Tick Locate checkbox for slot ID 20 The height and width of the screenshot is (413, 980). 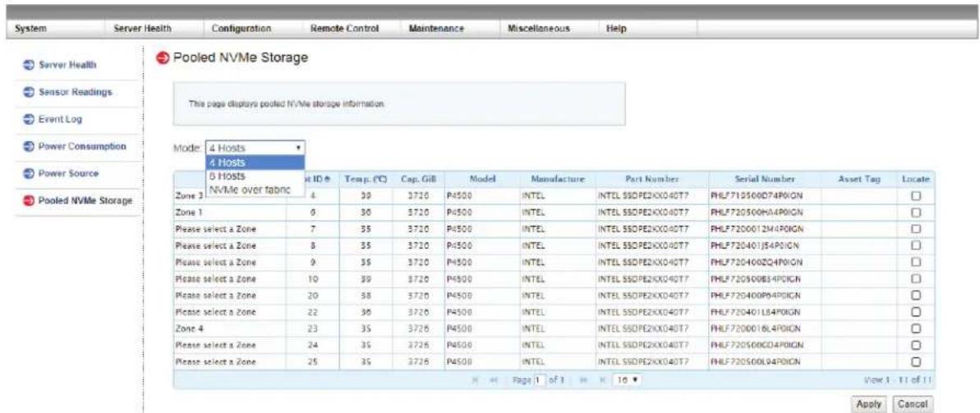[916, 295]
